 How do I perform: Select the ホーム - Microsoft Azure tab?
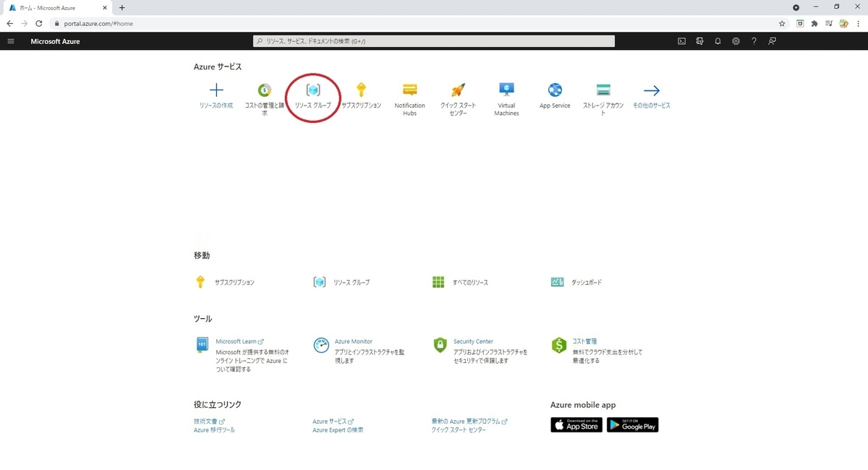59,7
